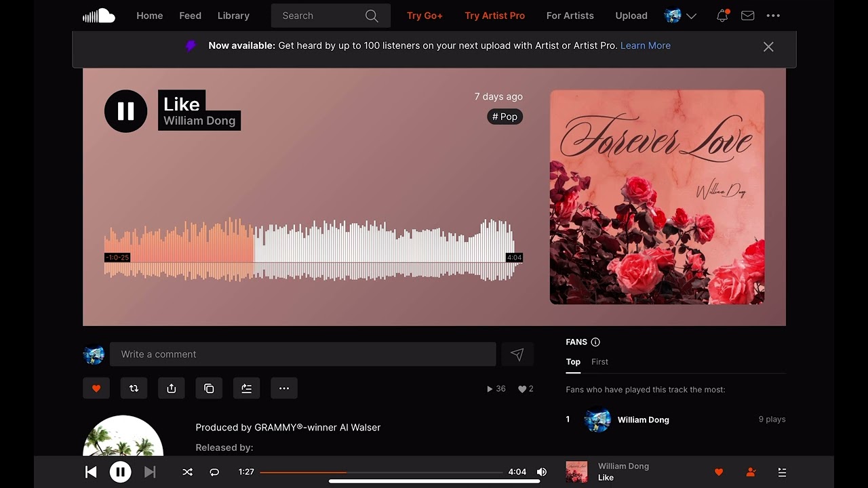The width and height of the screenshot is (868, 488).
Task: Copy the track link
Action: [x=209, y=388]
